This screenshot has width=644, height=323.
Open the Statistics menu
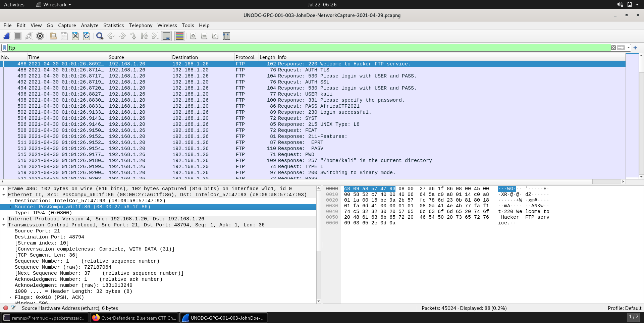coord(113,25)
